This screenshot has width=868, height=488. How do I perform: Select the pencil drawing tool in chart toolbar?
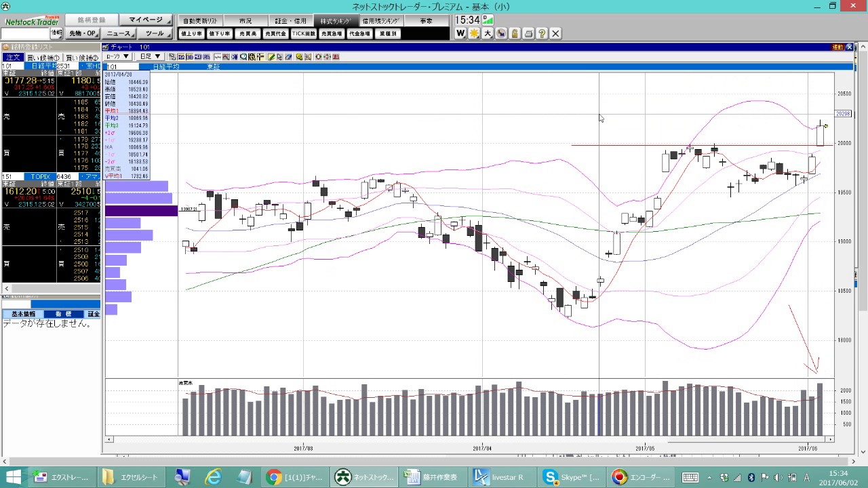tap(271, 57)
